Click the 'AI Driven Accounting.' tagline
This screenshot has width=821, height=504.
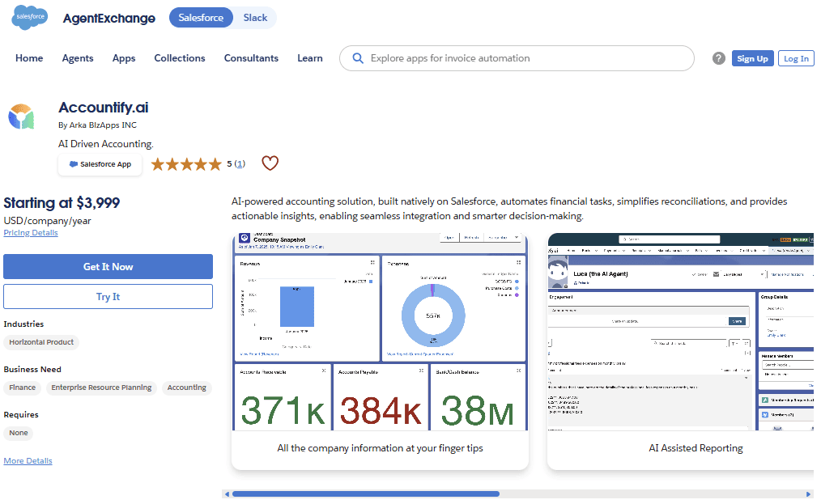106,144
